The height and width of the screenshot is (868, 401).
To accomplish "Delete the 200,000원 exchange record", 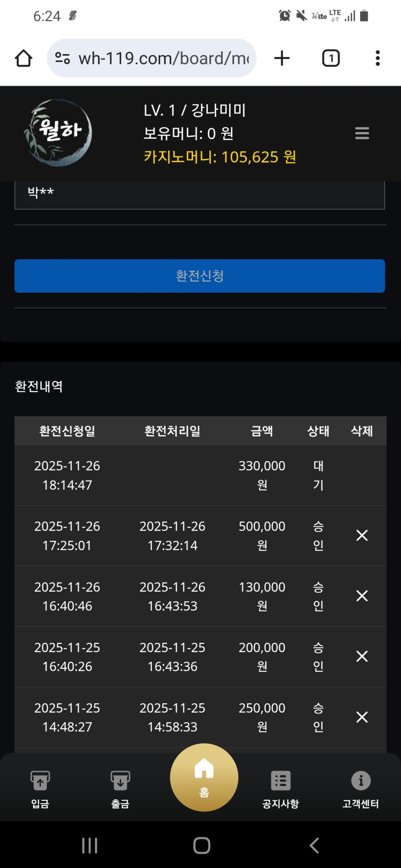I will point(362,656).
